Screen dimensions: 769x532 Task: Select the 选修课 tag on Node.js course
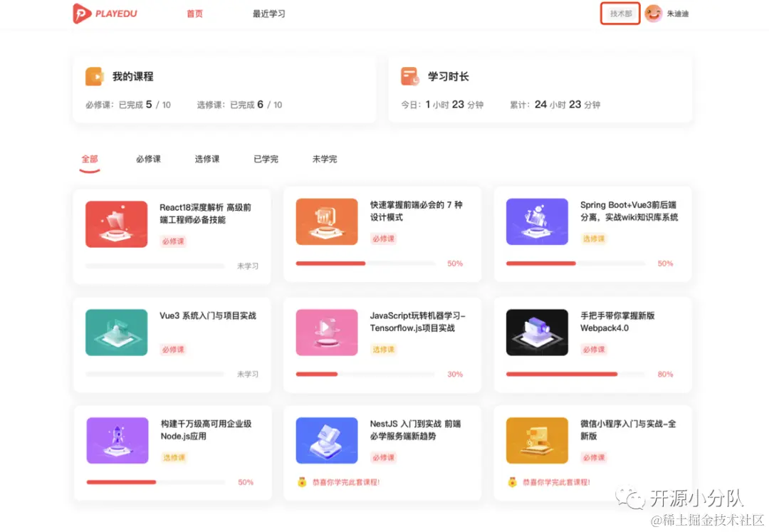[172, 457]
